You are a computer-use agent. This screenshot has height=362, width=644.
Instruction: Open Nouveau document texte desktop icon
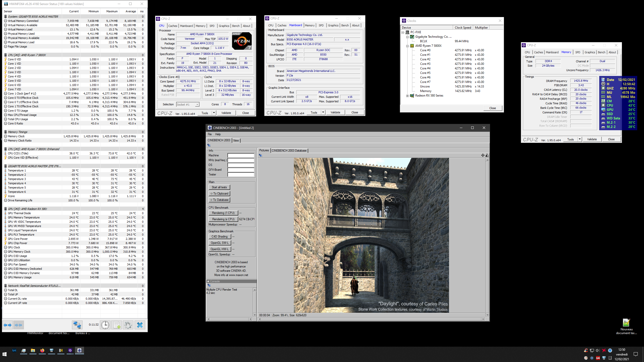(x=626, y=326)
